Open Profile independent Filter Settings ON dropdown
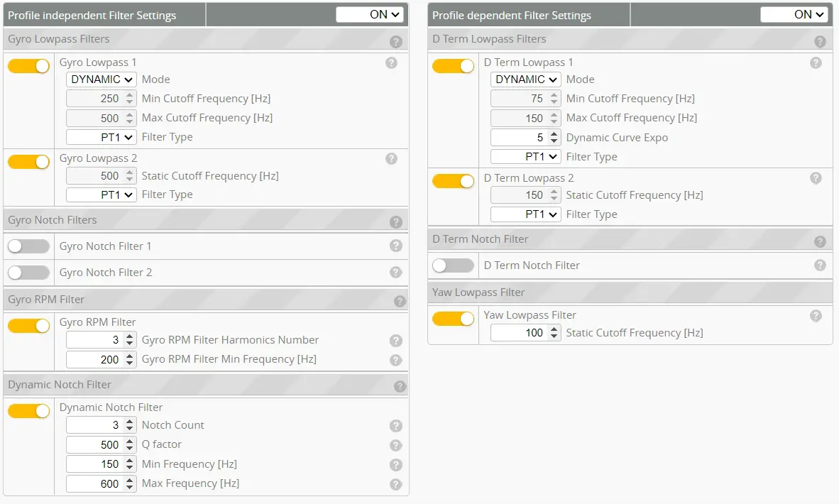The height and width of the screenshot is (504, 839). (370, 14)
